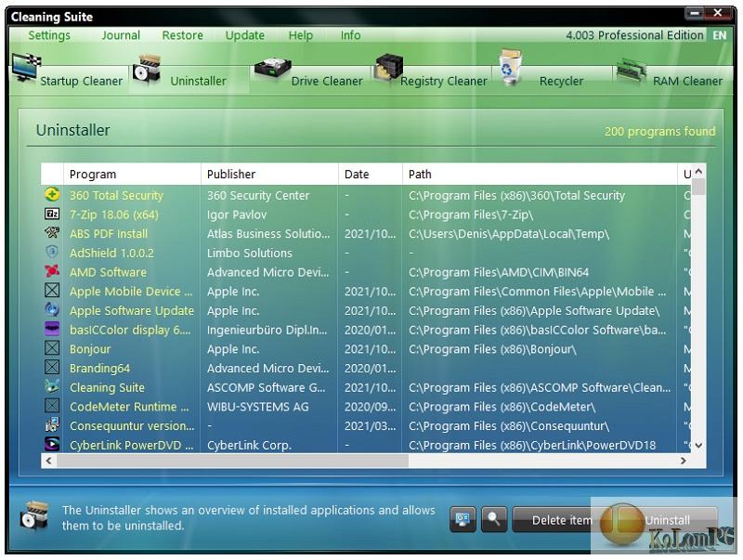Click the WIBU-SYSTEMS AG publisher cell
Screen dimensions: 743x560
[x=258, y=407]
